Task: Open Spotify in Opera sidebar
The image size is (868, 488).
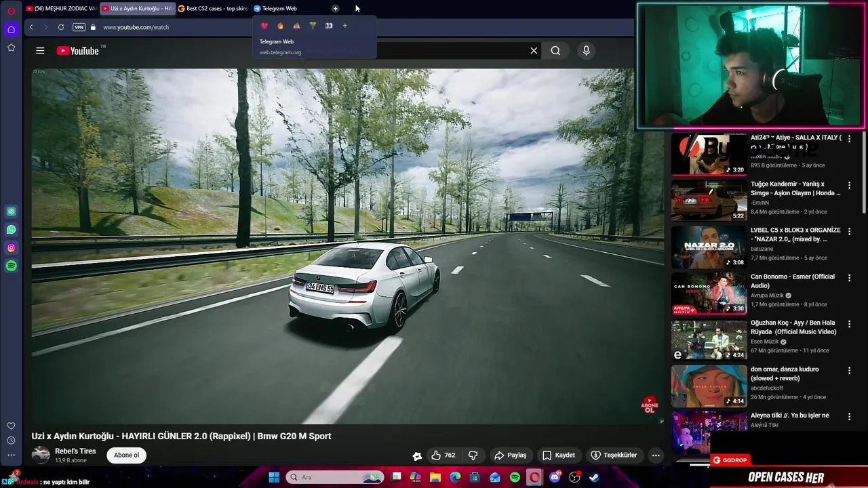Action: [x=11, y=266]
